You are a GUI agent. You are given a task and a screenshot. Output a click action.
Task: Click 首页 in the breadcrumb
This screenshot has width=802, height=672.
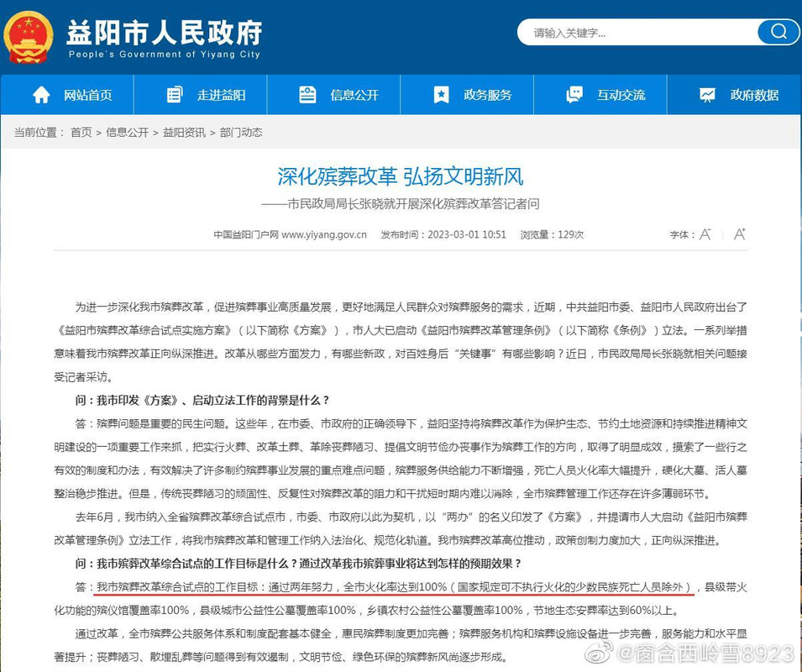coord(81,133)
